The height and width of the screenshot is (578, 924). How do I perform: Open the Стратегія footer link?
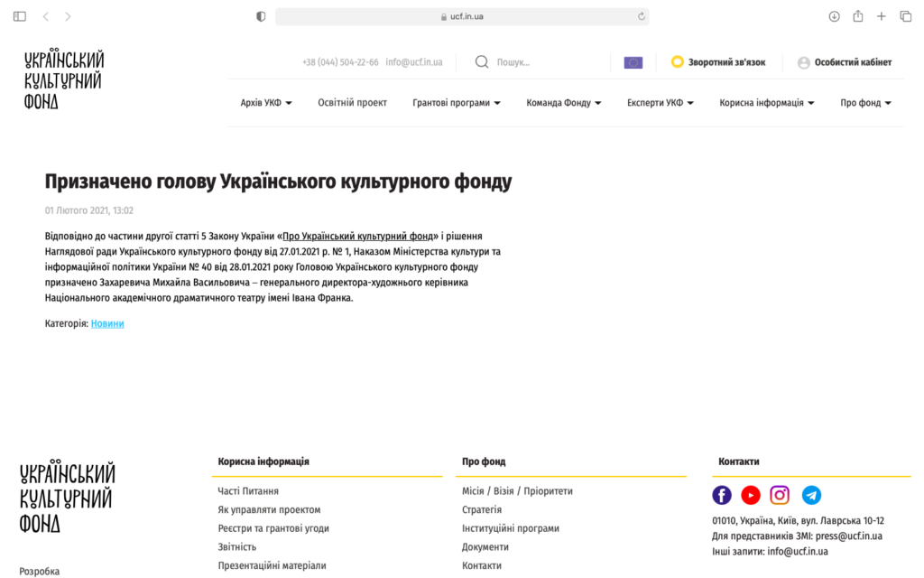coord(482,509)
